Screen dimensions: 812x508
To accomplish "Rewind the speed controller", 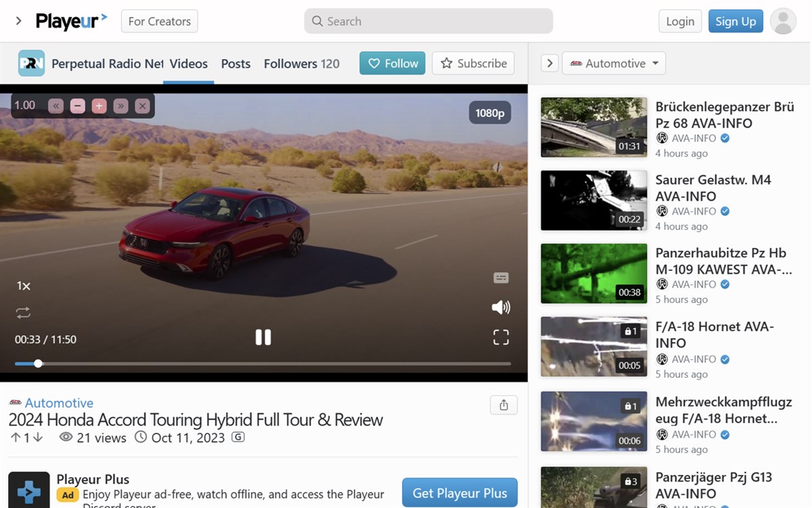I will (x=55, y=106).
